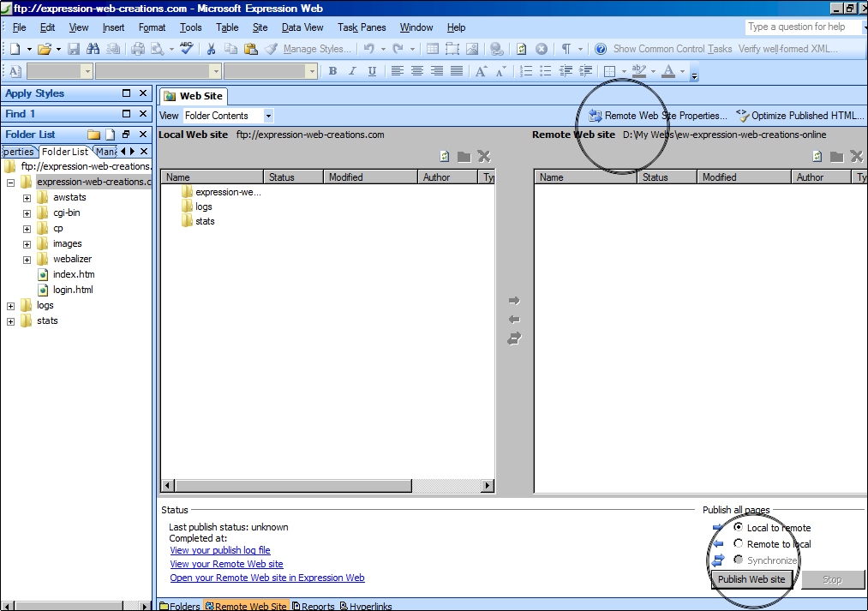Click the Undo arrow icon

pos(368,49)
